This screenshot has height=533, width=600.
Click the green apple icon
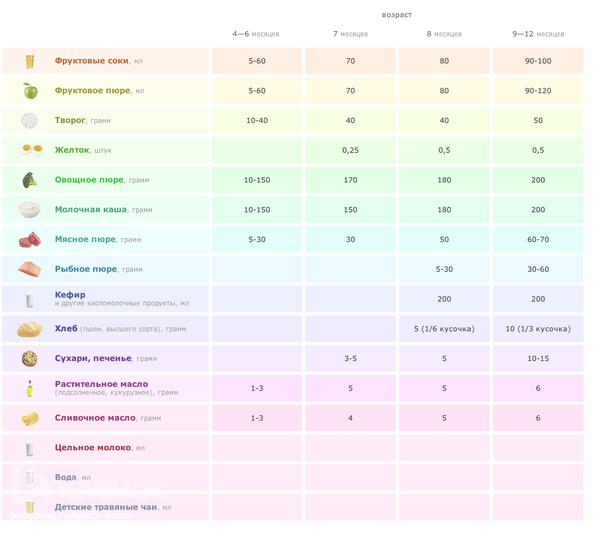[29, 91]
